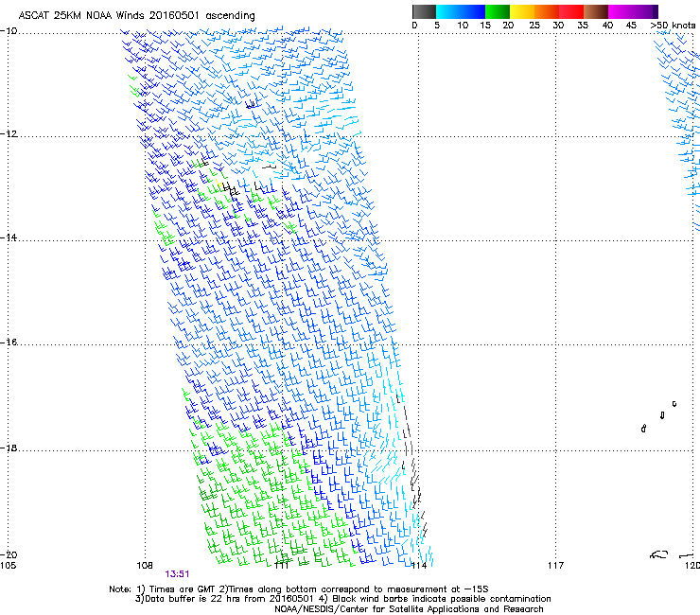Screen dimensions: 700x615
Task: Click the gray 0-5 knots color segment
Action: click(424, 11)
